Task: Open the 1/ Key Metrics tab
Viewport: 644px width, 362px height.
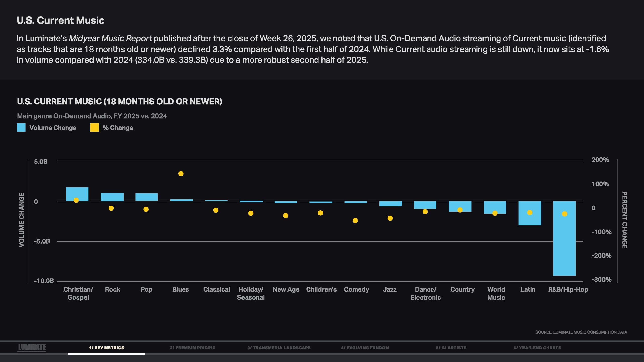Action: [x=106, y=348]
